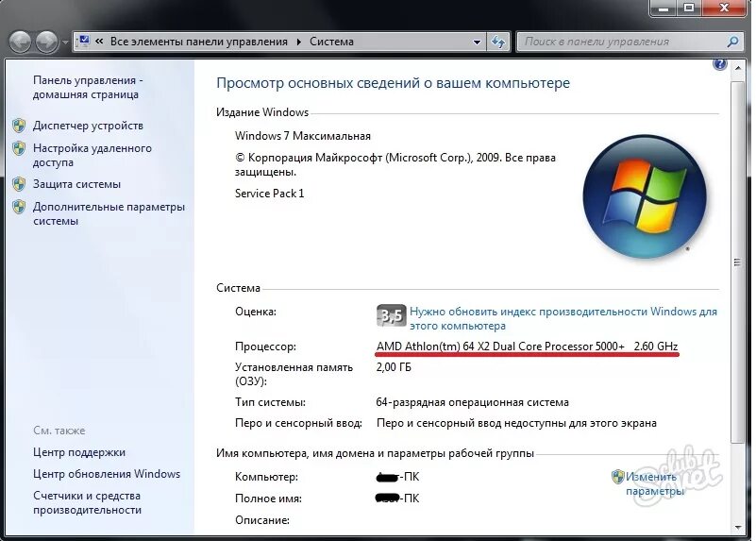Click the scrollbar up arrow
Image resolution: width=756 pixels, height=541 pixels.
click(738, 68)
